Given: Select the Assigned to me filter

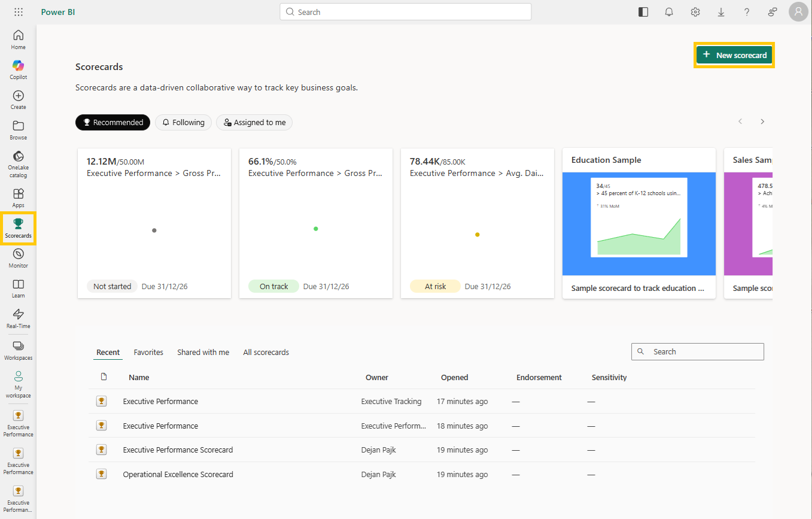Looking at the screenshot, I should (254, 122).
